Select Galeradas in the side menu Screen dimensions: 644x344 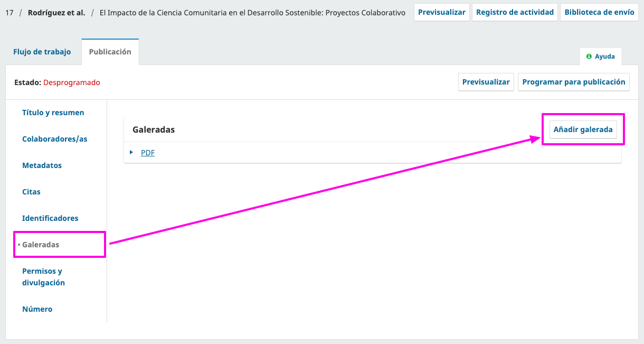point(41,245)
